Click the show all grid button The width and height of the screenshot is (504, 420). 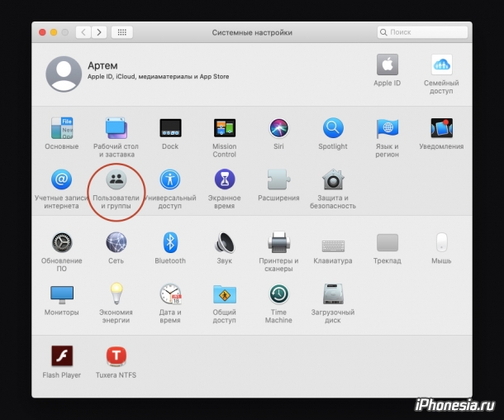coord(121,32)
